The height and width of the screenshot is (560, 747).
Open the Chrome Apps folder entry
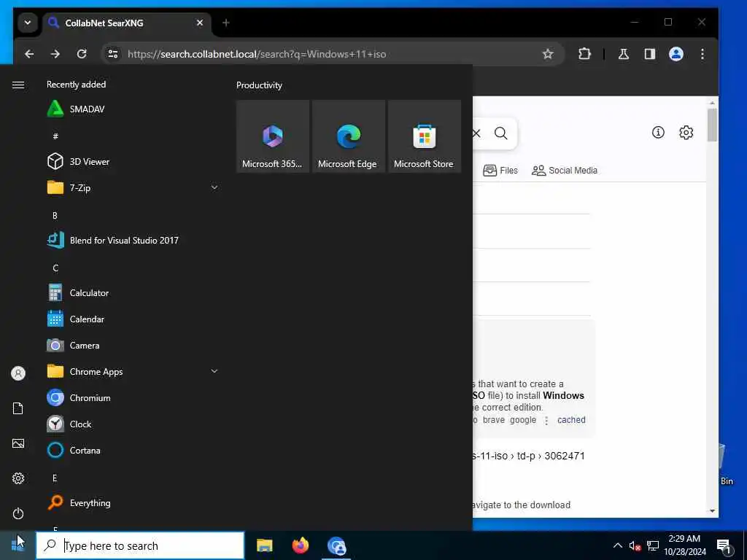click(133, 371)
